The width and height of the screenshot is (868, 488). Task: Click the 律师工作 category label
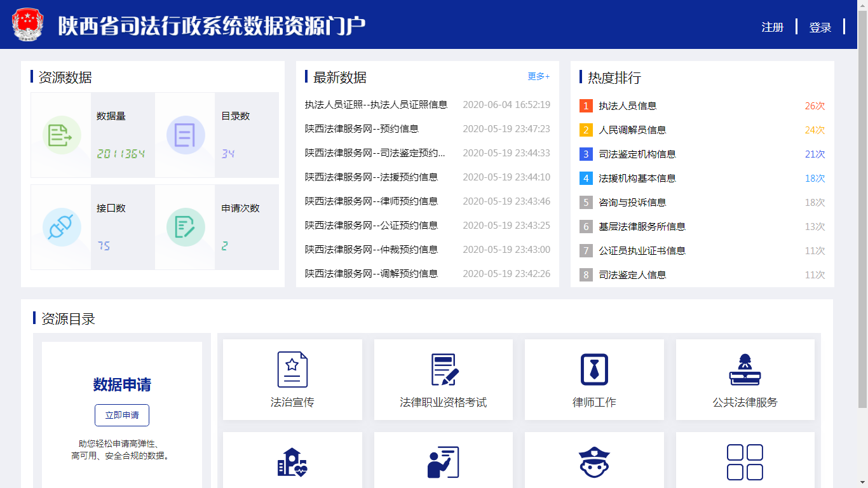(x=594, y=402)
